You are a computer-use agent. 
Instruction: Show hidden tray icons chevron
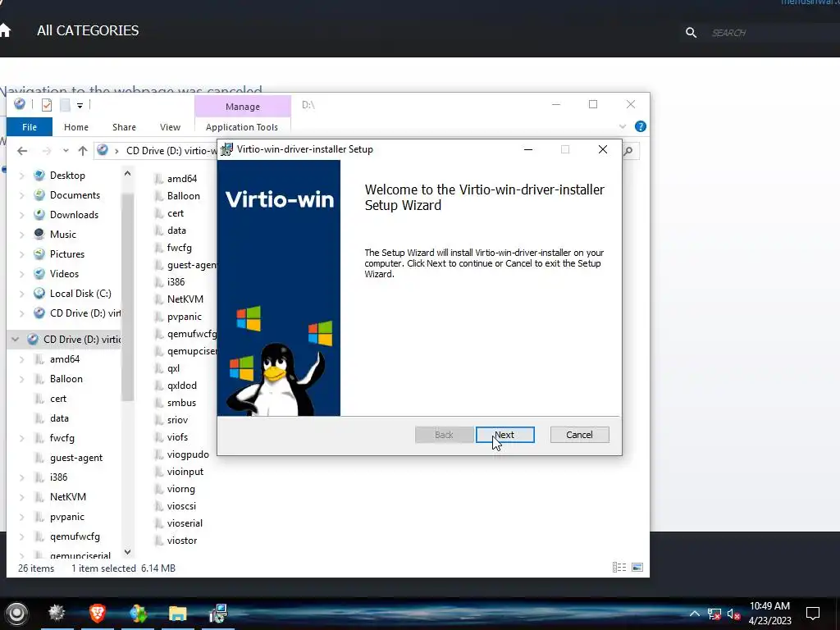coord(694,614)
